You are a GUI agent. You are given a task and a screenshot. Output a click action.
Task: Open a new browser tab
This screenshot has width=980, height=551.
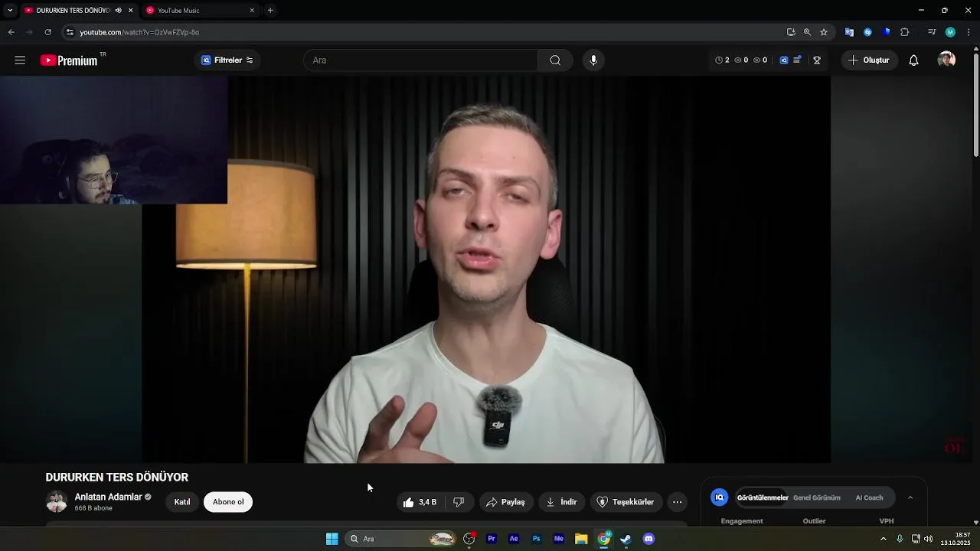270,11
